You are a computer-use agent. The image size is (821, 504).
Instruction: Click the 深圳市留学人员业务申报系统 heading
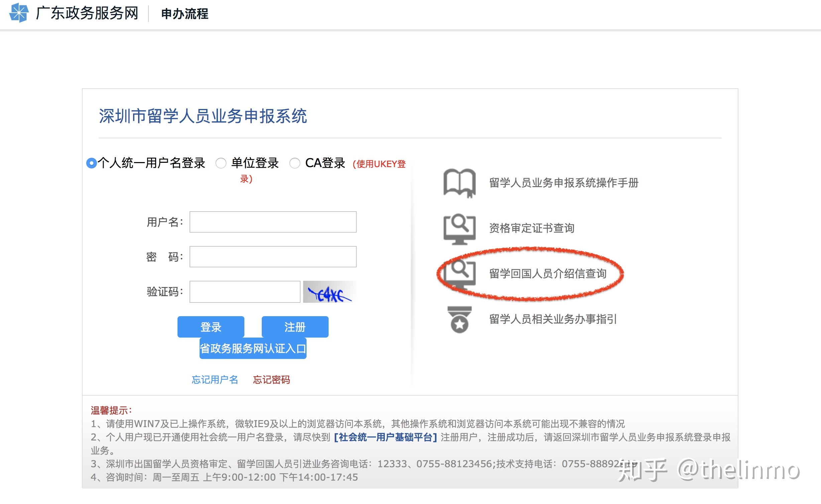tap(203, 116)
